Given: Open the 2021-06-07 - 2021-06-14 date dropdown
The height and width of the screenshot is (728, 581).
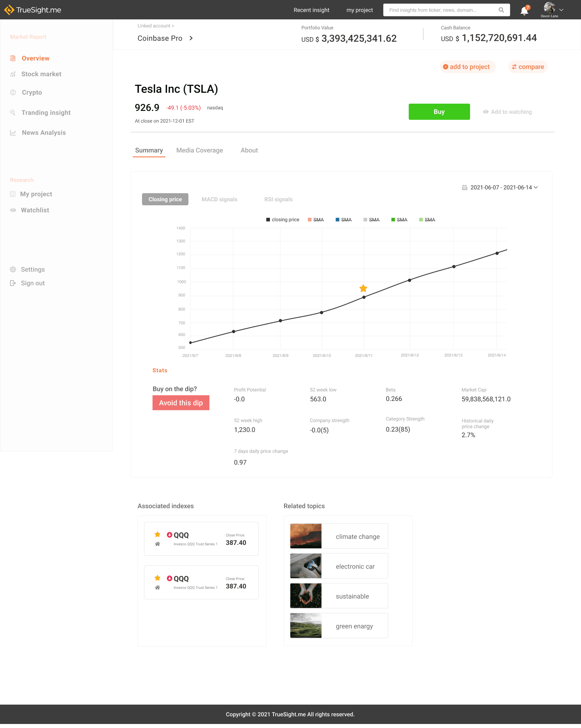Looking at the screenshot, I should tap(500, 188).
